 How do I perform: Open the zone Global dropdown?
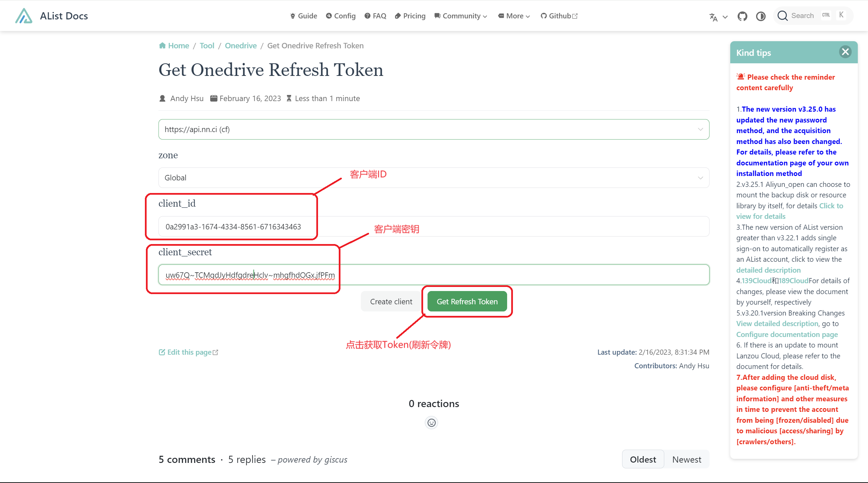[434, 178]
